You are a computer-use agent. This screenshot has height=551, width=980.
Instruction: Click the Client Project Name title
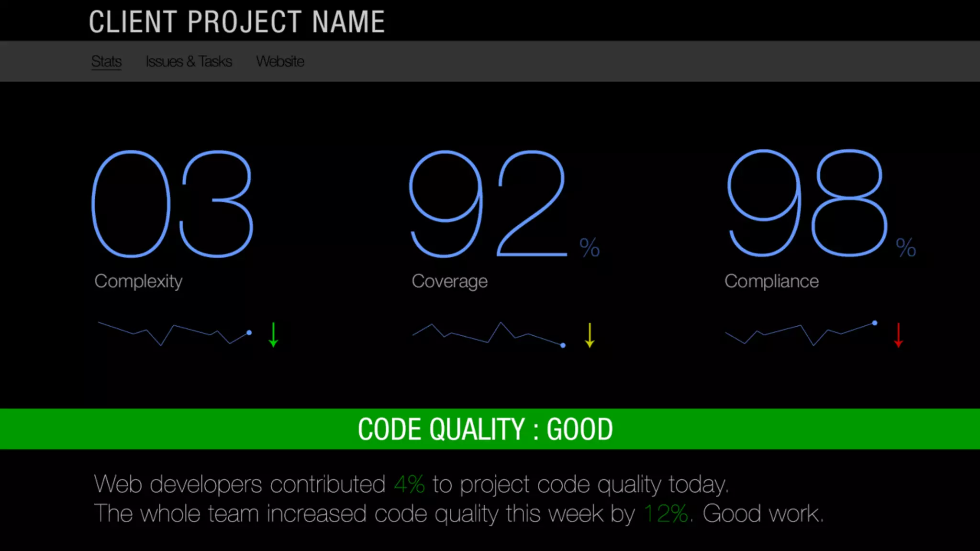pyautogui.click(x=237, y=22)
